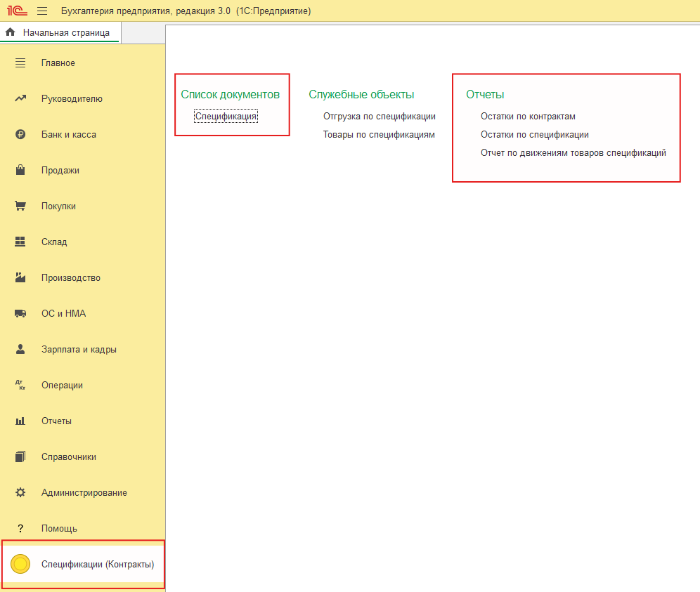Open the Руководителю section
This screenshot has height=592, width=700.
pyautogui.click(x=83, y=98)
